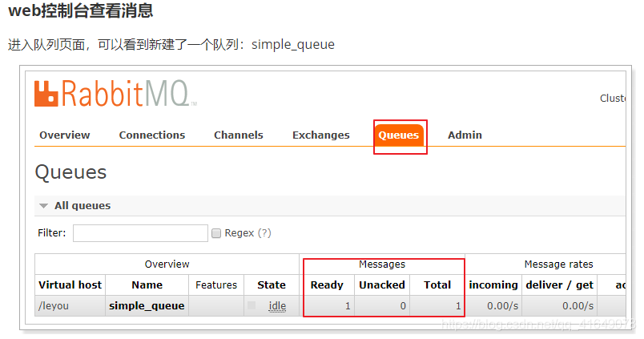Click the Unacked count 0 cell
This screenshot has width=644, height=339.
click(382, 306)
